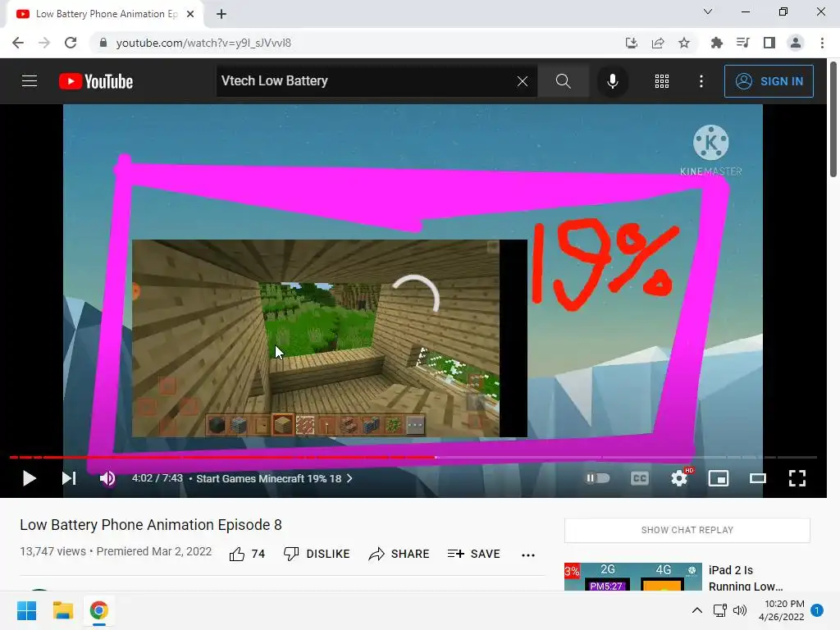Open Chrome extensions puzzle icon

click(716, 43)
